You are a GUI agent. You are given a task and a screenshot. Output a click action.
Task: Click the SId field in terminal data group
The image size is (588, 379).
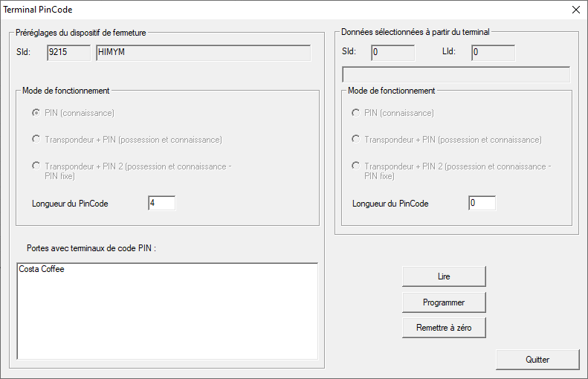(x=392, y=53)
